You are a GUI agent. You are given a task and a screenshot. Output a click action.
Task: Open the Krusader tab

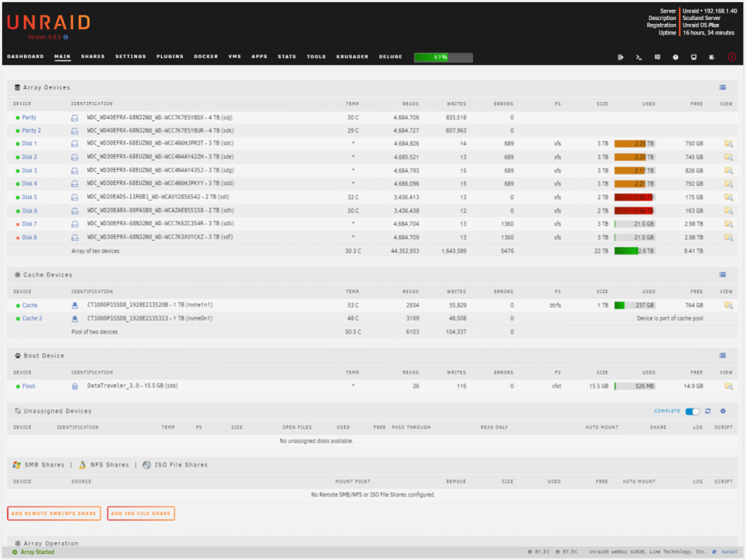(x=352, y=57)
